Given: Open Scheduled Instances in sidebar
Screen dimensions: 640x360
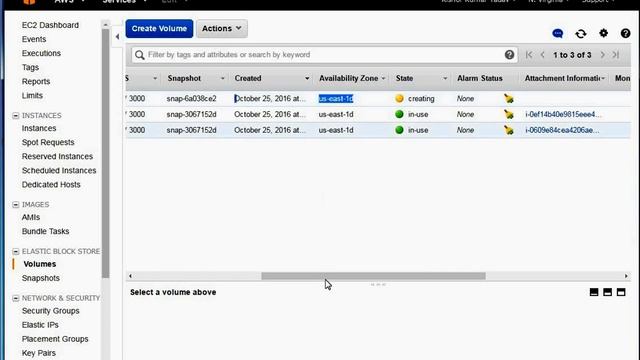Looking at the screenshot, I should [59, 171].
